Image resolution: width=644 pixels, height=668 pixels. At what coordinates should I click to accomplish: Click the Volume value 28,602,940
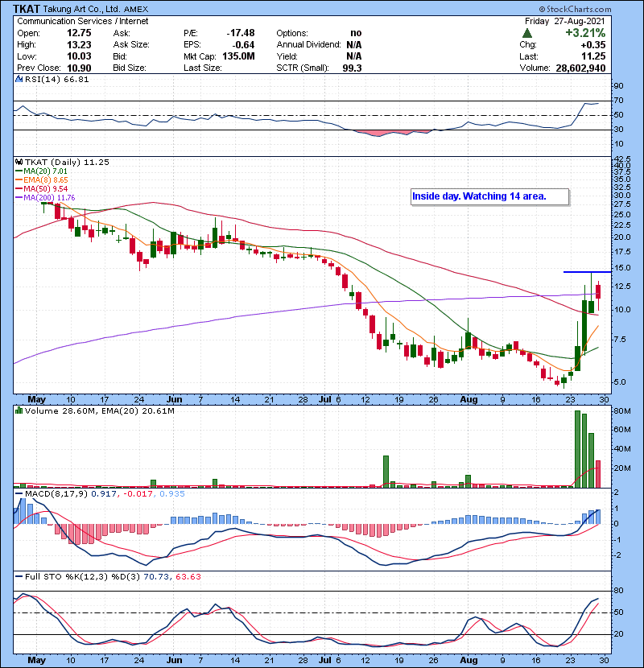[580, 68]
